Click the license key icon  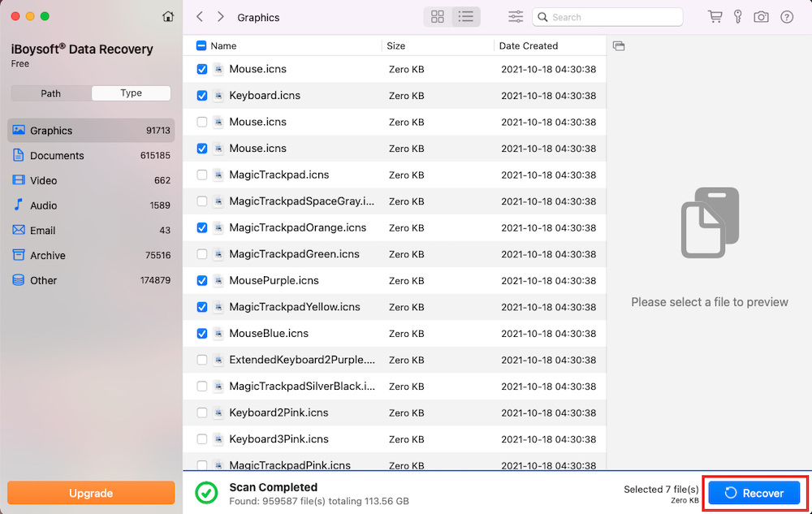click(x=738, y=16)
